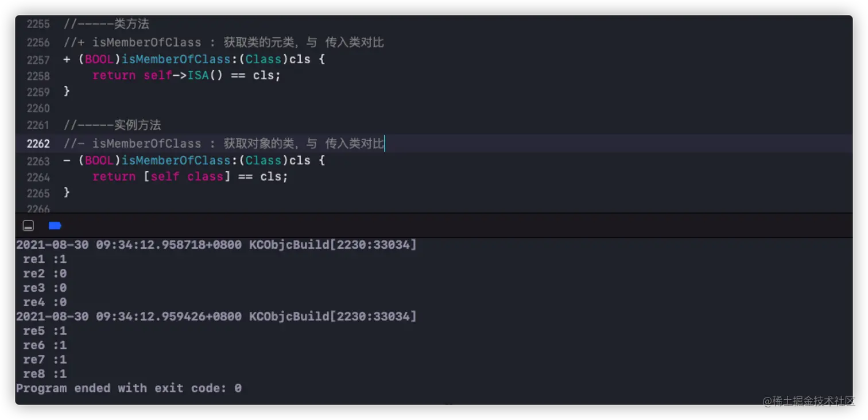The width and height of the screenshot is (868, 420).
Task: Click line number 2260 in gutter
Action: click(x=38, y=108)
